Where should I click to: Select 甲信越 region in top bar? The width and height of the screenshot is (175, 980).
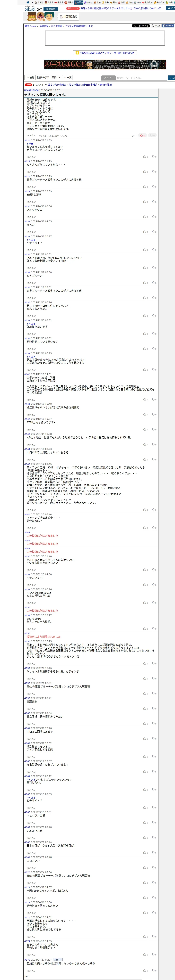pos(88,2)
